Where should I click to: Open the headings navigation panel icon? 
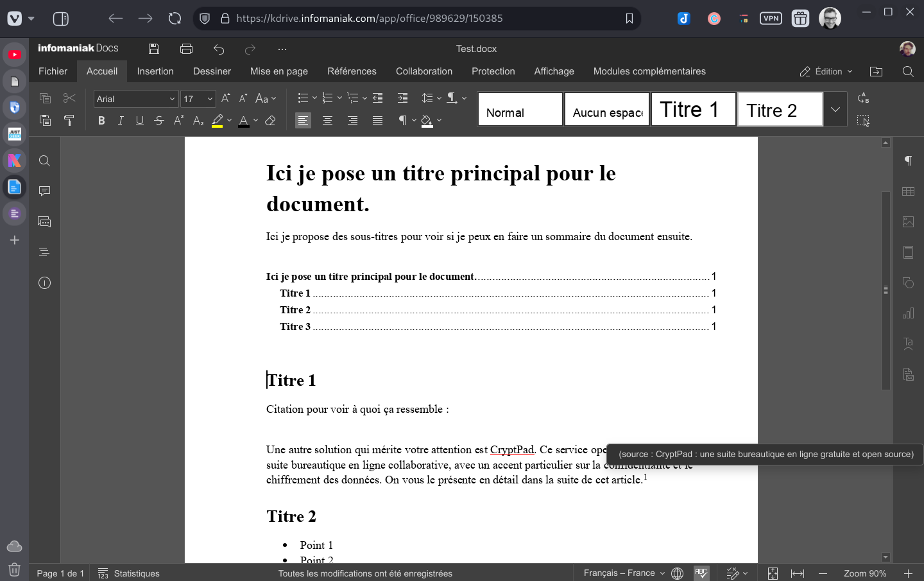tap(44, 252)
